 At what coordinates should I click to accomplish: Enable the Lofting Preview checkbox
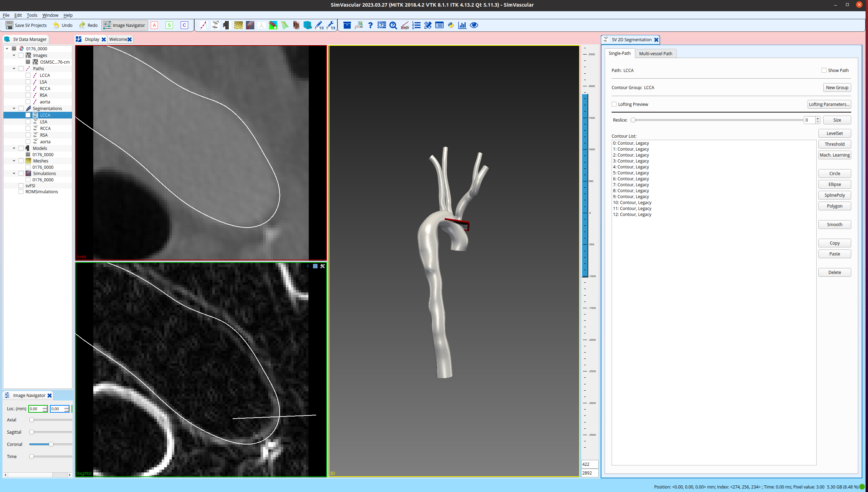[614, 104]
